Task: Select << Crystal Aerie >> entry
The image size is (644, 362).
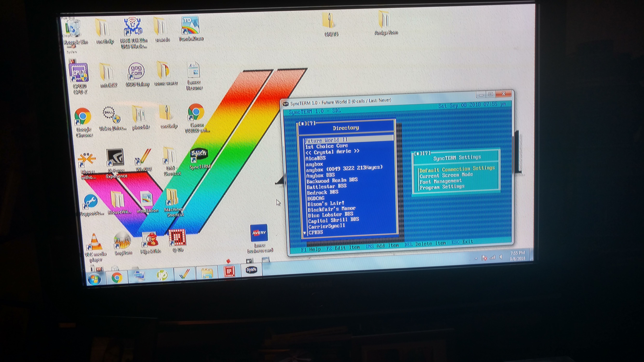Action: [x=332, y=152]
